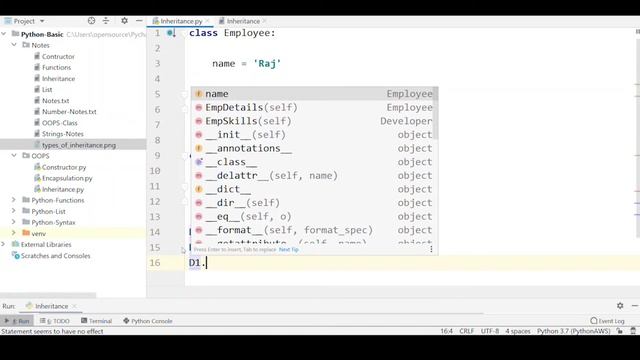Hide the Project panel with minimize icon

coord(139,21)
